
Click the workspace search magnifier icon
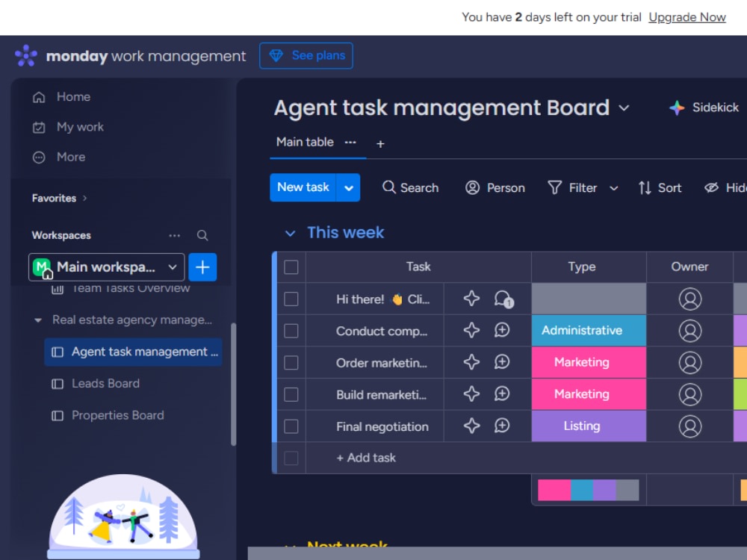[x=202, y=235]
